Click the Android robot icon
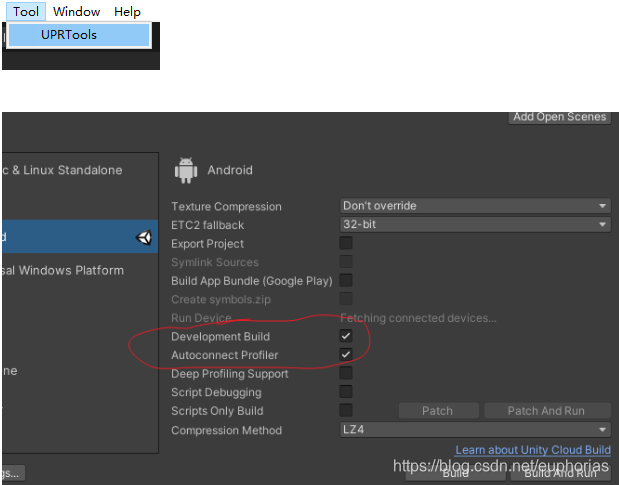Image resolution: width=619 pixels, height=485 pixels. tap(186, 170)
